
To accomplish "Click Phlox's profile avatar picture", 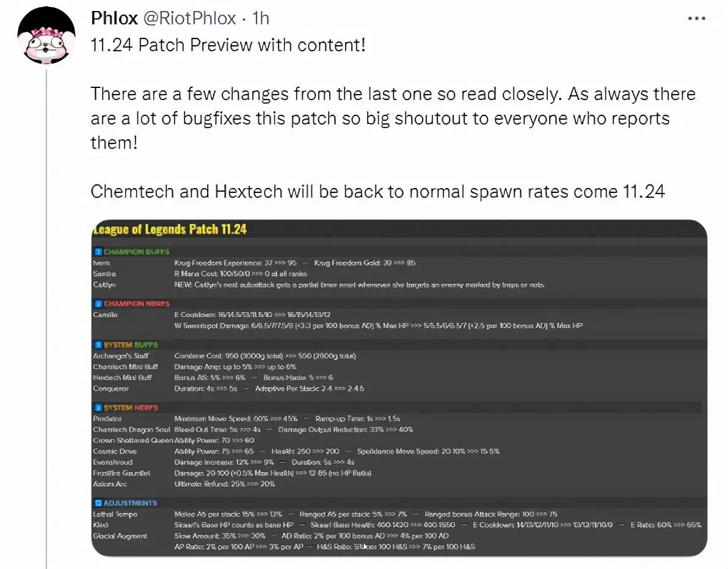I will [46, 35].
